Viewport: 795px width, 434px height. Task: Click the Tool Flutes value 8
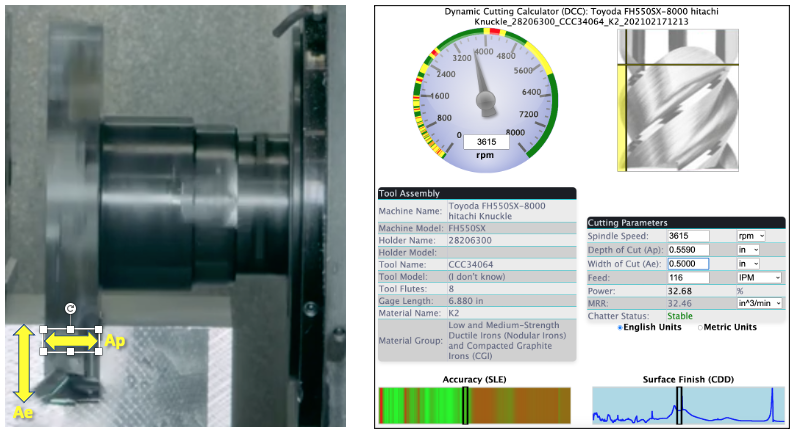451,289
